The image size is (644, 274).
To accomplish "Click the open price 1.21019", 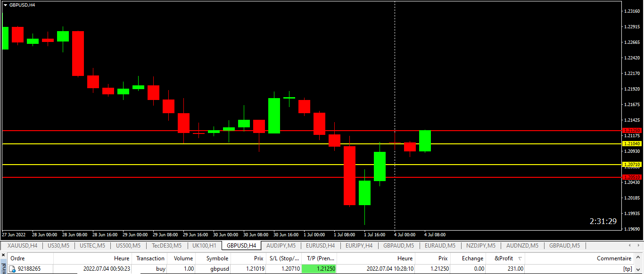I will coord(255,269).
